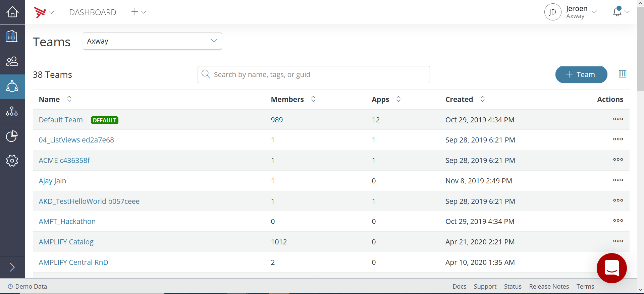644x294 pixels.
Task: Click the Oct 29, 2019 4:34 PM date of Default Team
Action: tap(480, 120)
